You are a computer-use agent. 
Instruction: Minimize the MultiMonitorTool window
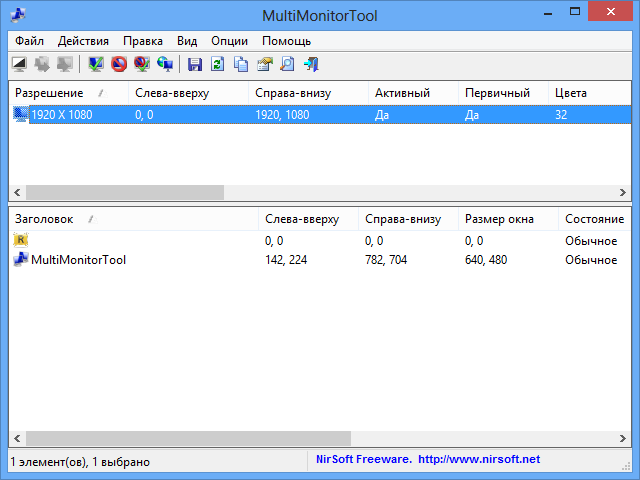tap(548, 13)
